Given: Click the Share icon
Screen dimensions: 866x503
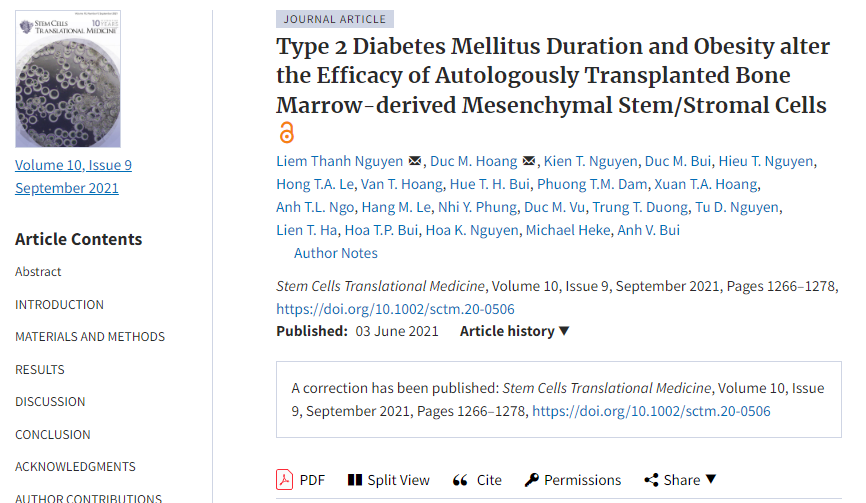Looking at the screenshot, I should pyautogui.click(x=651, y=480).
